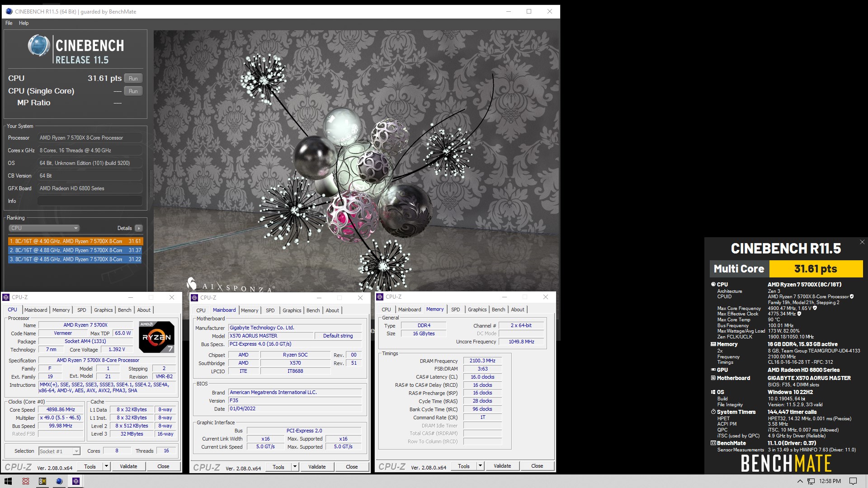Switch to Cinebench via its taskbar icon
Image resolution: width=868 pixels, height=488 pixels.
59,481
